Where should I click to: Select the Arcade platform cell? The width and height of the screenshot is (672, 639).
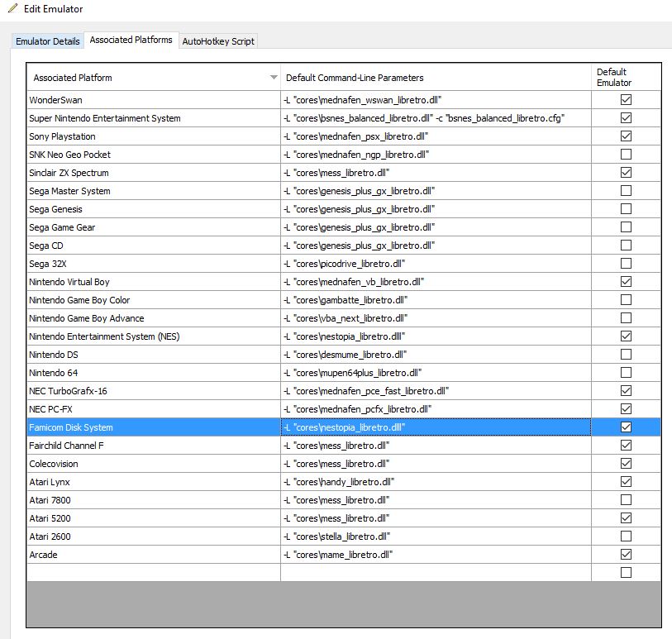click(x=154, y=555)
